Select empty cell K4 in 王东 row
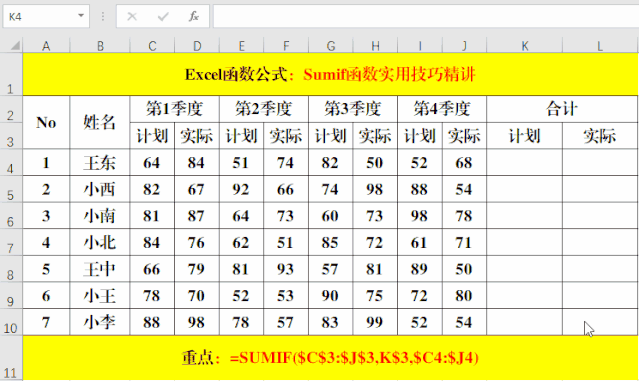The height and width of the screenshot is (381, 639). (x=524, y=162)
